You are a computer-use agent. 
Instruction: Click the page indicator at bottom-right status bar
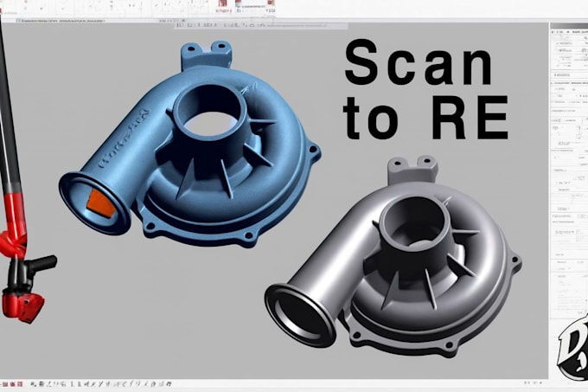point(534,382)
